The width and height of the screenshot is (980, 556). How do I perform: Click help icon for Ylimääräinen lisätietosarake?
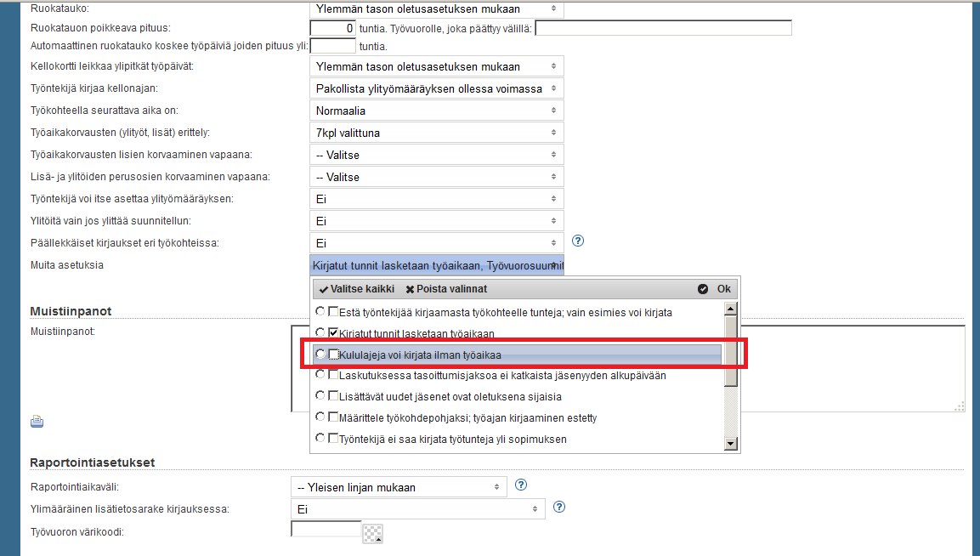pos(559,508)
